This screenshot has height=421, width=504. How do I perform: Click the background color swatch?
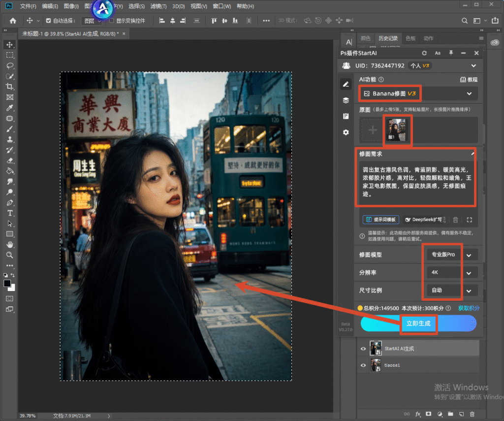(x=13, y=288)
